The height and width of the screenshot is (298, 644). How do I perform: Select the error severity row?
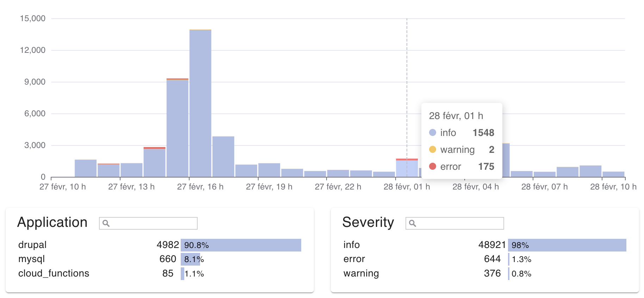354,259
